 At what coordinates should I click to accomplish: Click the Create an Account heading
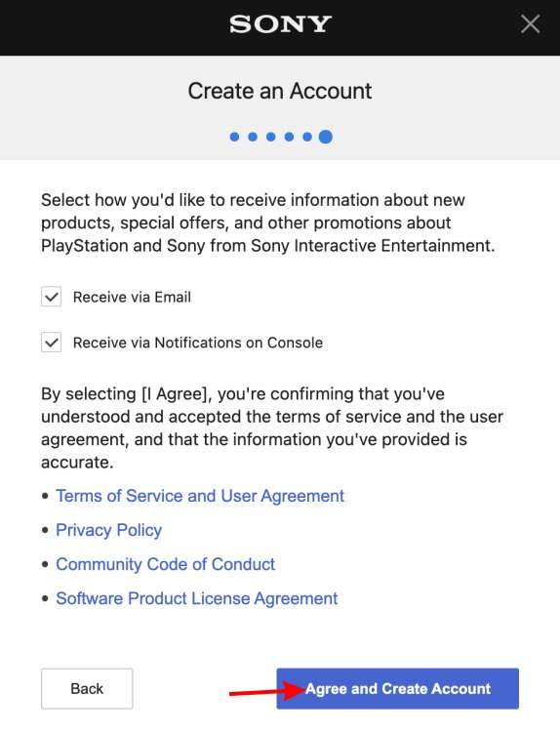(280, 91)
